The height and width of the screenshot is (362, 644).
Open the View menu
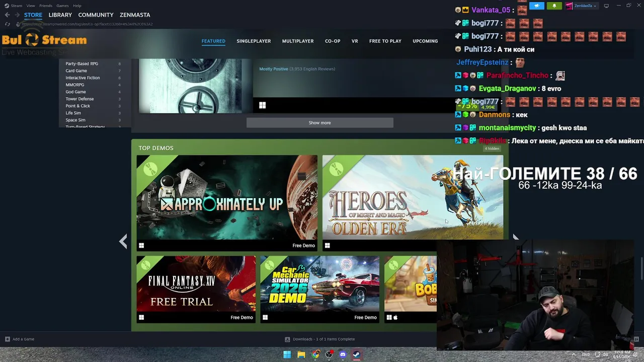31,6
